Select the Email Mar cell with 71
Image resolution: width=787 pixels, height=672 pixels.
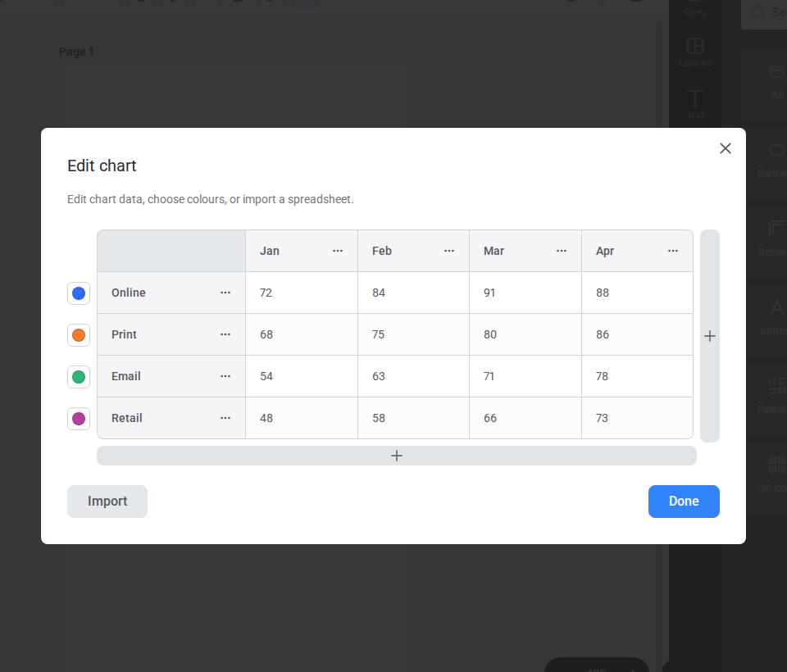coord(525,376)
